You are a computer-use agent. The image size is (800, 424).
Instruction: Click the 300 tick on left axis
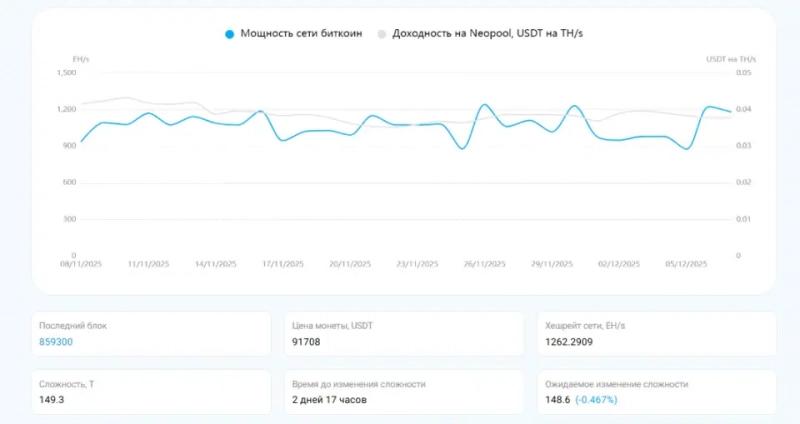click(69, 219)
